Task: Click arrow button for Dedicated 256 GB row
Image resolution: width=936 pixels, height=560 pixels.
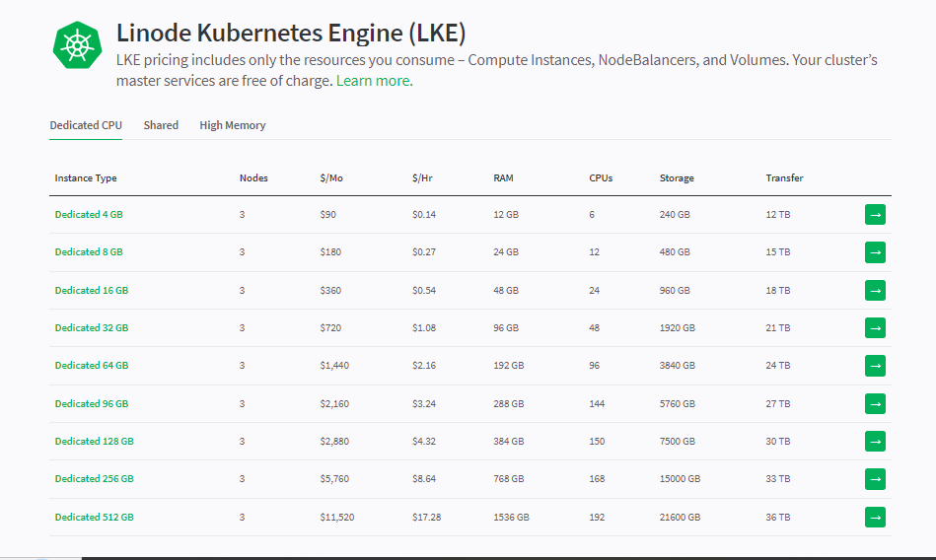Action: pos(875,479)
